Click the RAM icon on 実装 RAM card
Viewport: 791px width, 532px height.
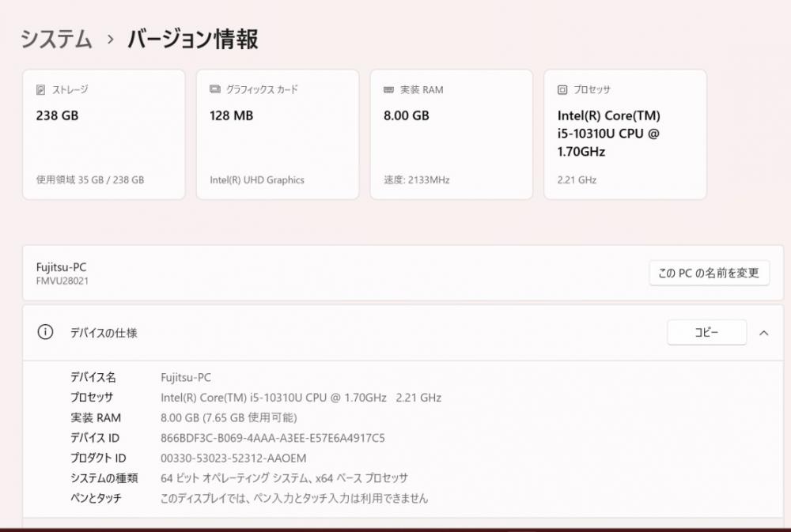pos(388,90)
